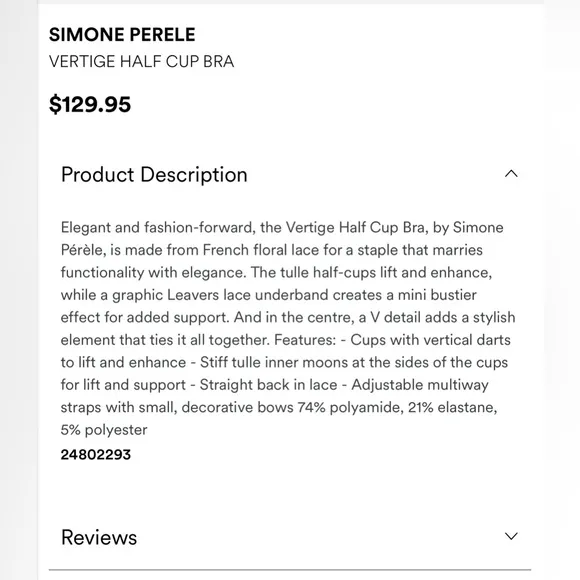Image resolution: width=580 pixels, height=580 pixels.
Task: Select product code 24802293
Action: pyautogui.click(x=96, y=455)
